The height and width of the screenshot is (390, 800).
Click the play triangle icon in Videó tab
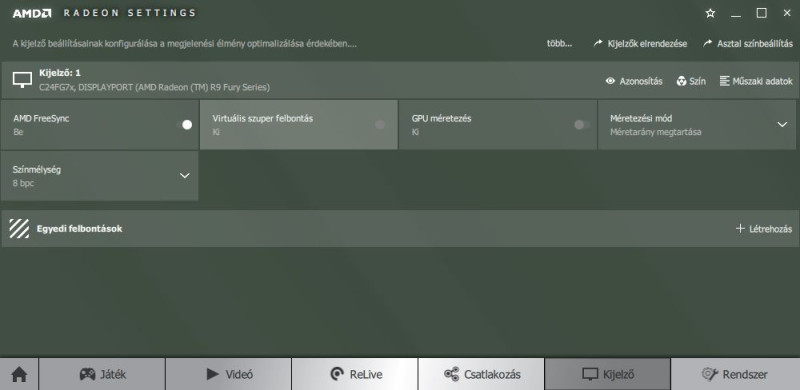pyautogui.click(x=213, y=374)
